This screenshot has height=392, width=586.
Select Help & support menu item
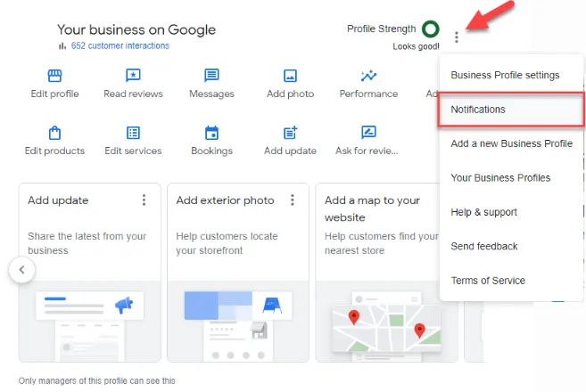click(512, 212)
